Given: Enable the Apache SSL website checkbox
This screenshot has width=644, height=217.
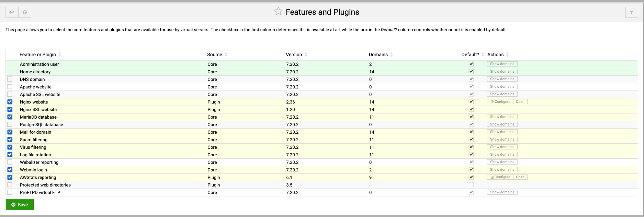Looking at the screenshot, I should pyautogui.click(x=10, y=94).
